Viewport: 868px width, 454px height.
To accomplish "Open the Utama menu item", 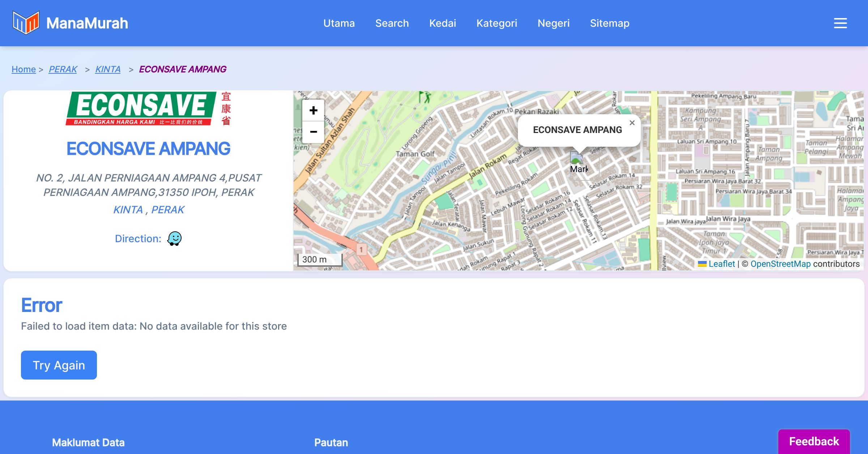I will 339,23.
